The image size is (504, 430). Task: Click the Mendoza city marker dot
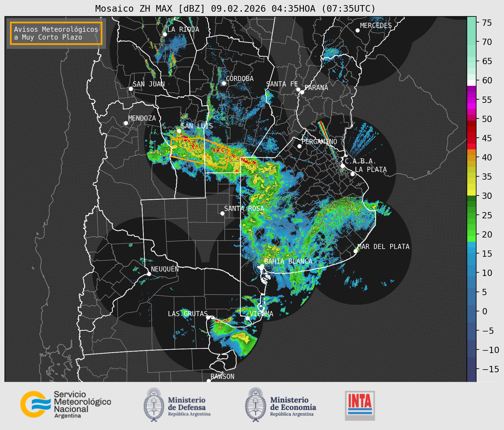pyautogui.click(x=126, y=123)
